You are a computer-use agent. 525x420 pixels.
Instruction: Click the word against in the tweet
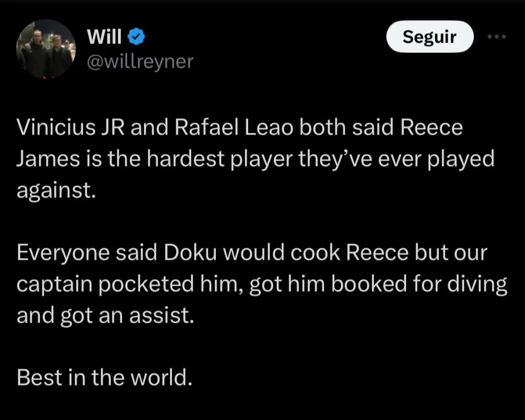click(x=56, y=190)
